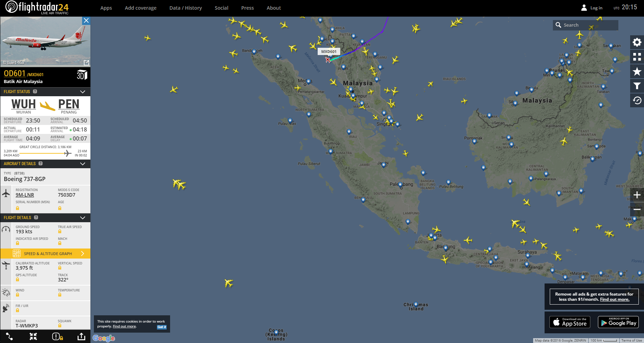Open the Speed & Altitude Graph

(x=45, y=254)
